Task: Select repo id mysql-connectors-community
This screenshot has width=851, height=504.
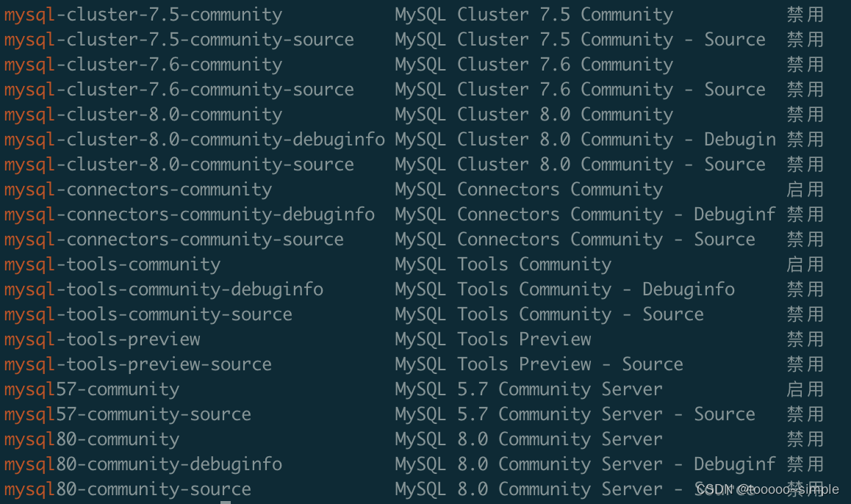Action: coord(138,190)
